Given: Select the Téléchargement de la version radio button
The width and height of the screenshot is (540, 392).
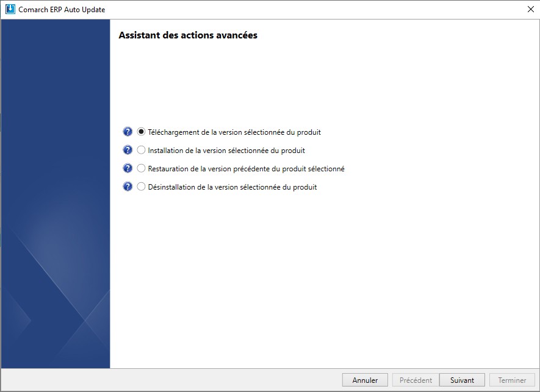Looking at the screenshot, I should click(141, 132).
